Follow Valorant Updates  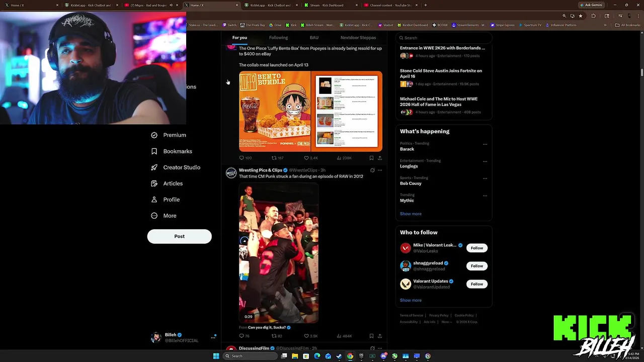[477, 284]
